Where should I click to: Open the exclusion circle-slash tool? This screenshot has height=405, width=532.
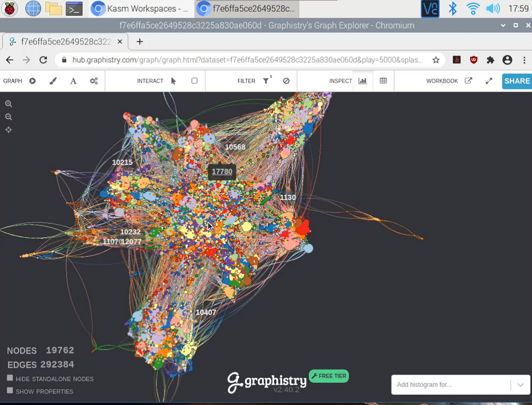tap(286, 81)
